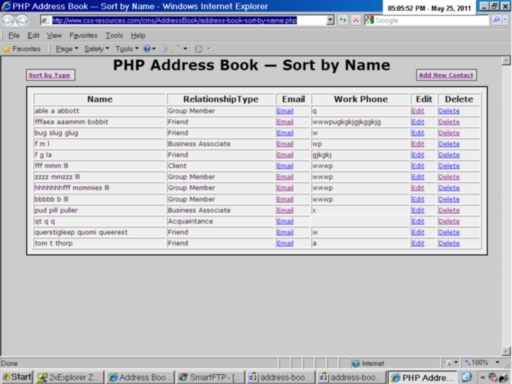Click Delete link for tom t thorp

coord(449,243)
